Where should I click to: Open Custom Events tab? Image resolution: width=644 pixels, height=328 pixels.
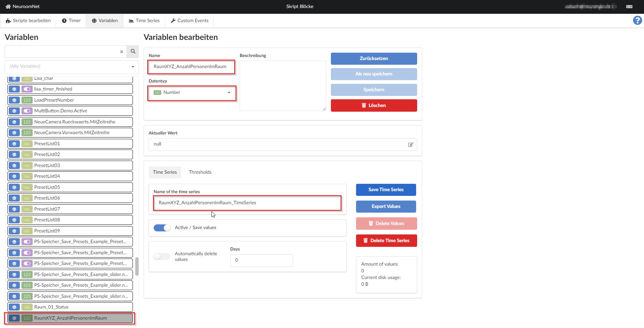tap(190, 21)
